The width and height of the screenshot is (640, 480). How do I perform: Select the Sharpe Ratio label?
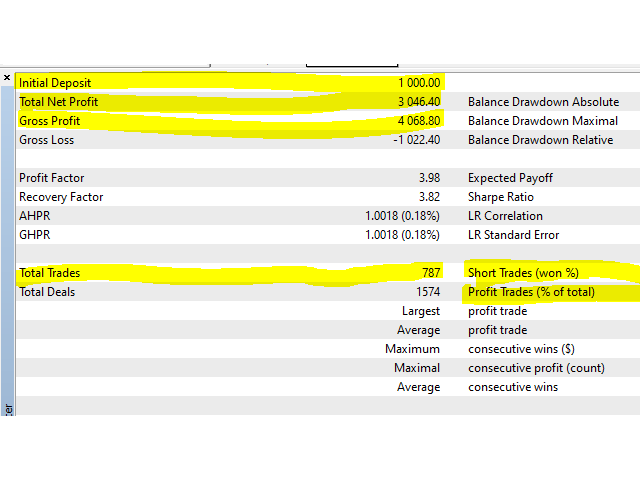pos(502,197)
